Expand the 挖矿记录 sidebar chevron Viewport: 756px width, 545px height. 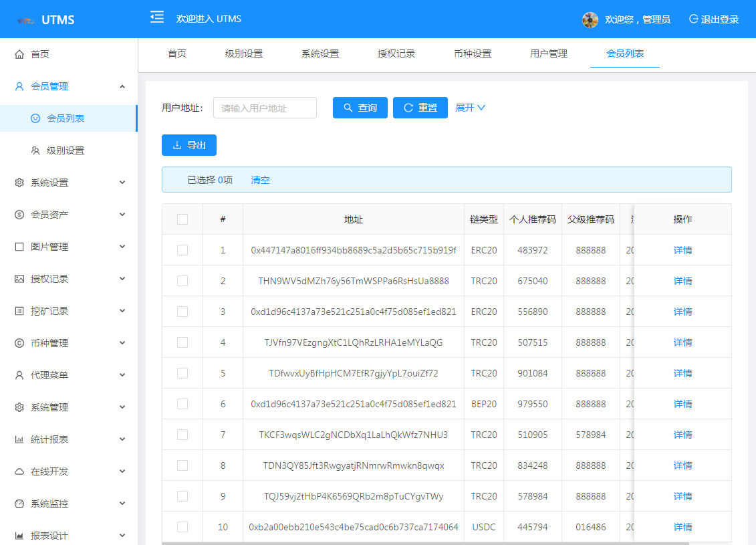(x=122, y=311)
